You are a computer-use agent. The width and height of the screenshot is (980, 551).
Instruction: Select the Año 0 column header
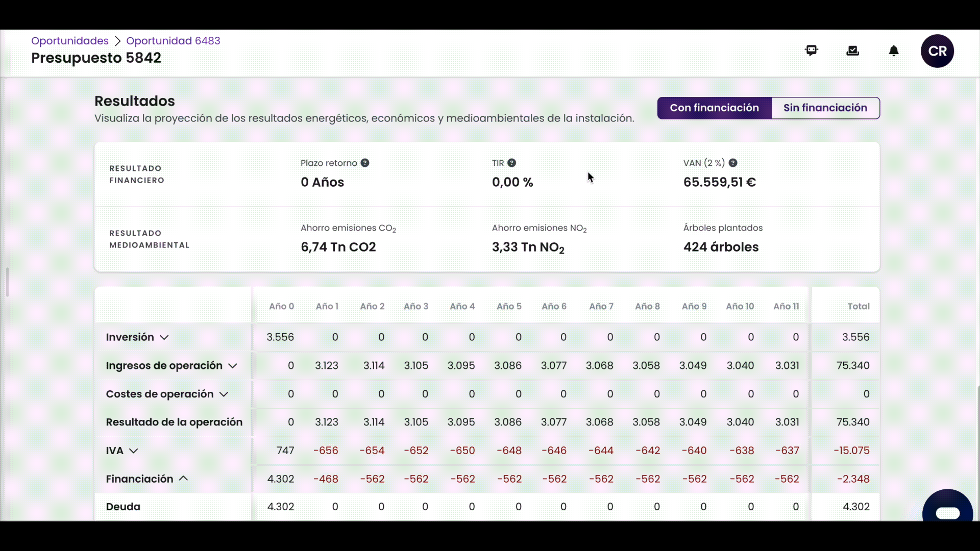click(281, 306)
